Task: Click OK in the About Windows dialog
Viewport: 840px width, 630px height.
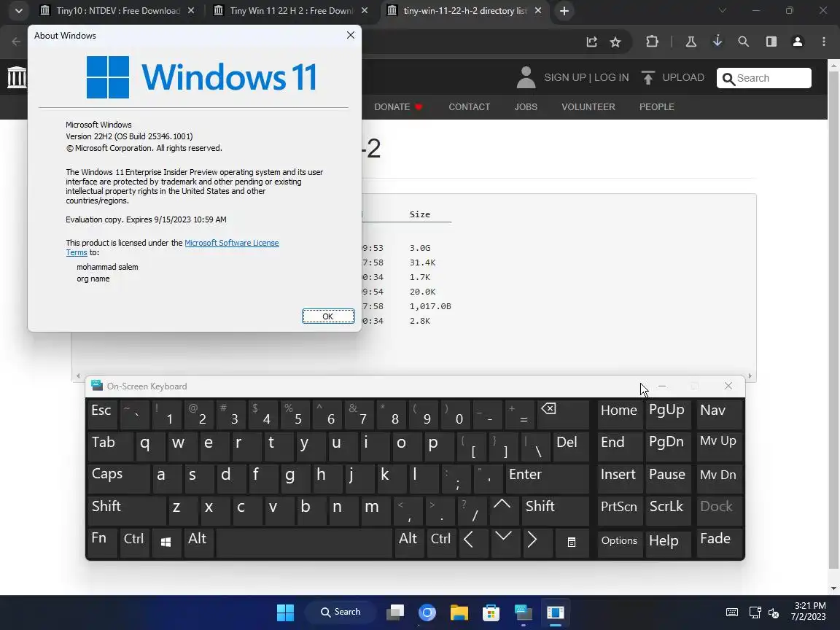Action: point(328,316)
